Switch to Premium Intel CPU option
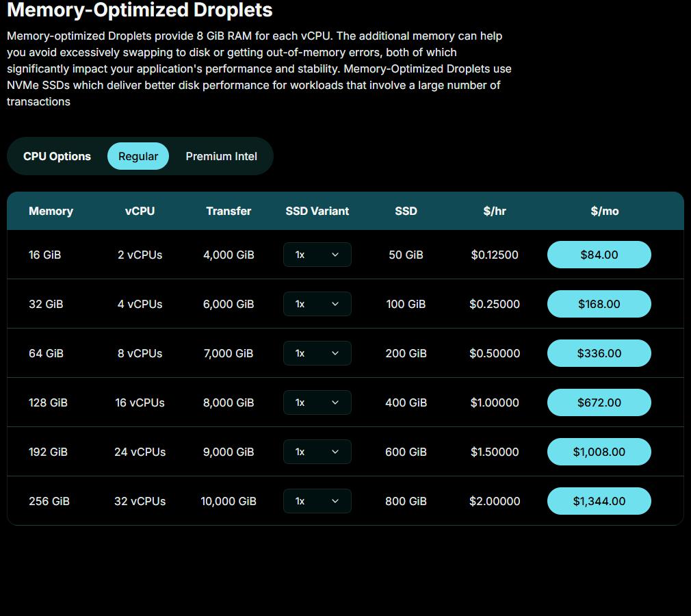The image size is (691, 616). (221, 156)
